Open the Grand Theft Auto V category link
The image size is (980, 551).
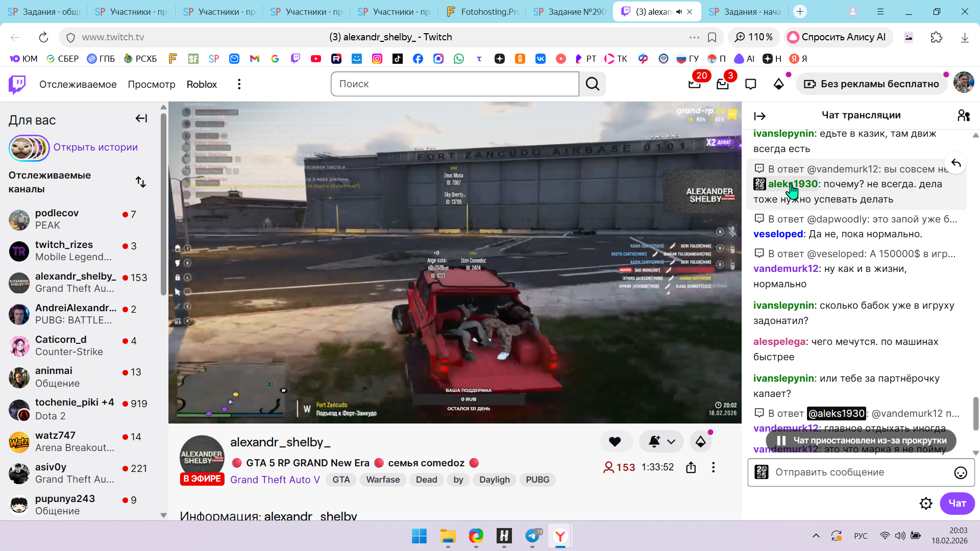click(275, 480)
